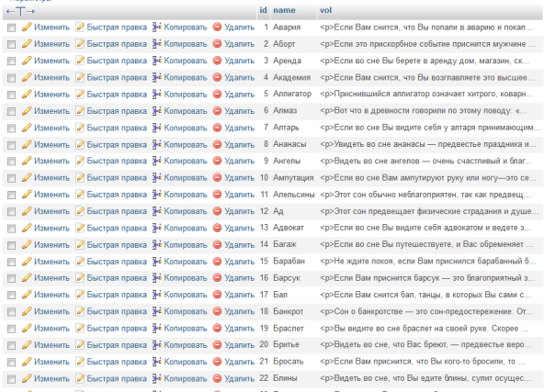Click the pencil edit icon for row Аллигатор
Image resolution: width=544 pixels, height=392 pixels.
coord(27,94)
